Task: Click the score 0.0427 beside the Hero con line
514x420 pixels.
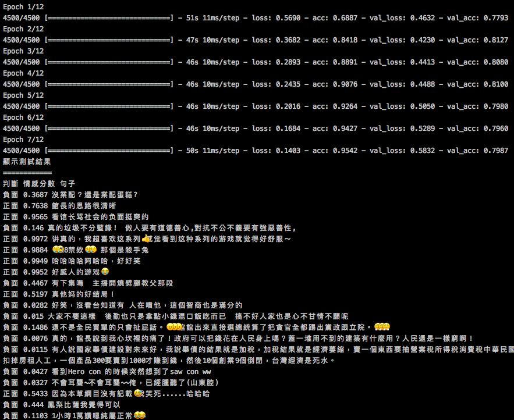Action: (x=36, y=372)
